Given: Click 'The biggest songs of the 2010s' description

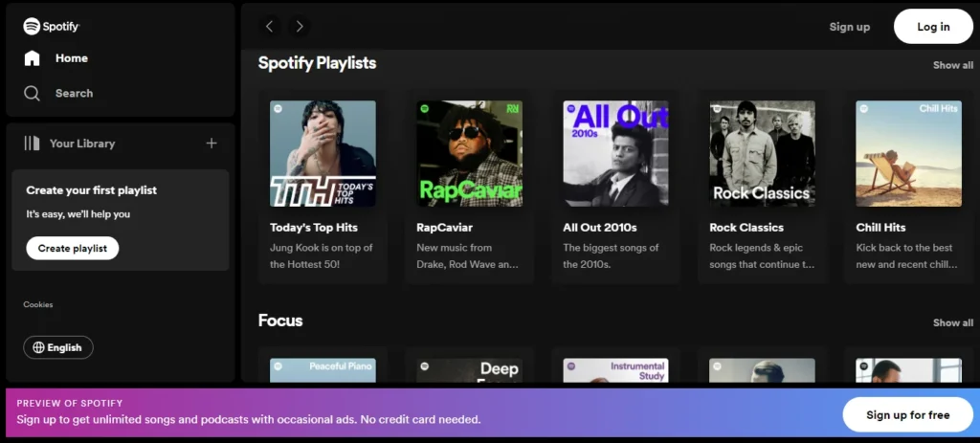Looking at the screenshot, I should coord(611,256).
